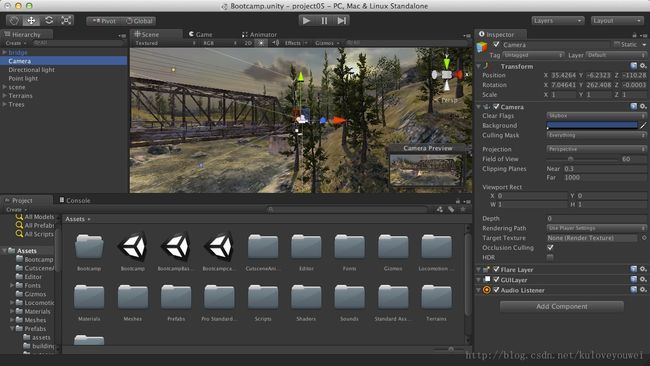Open the Bootcamp scene asset icon
The width and height of the screenshot is (650, 366).
pyautogui.click(x=133, y=247)
